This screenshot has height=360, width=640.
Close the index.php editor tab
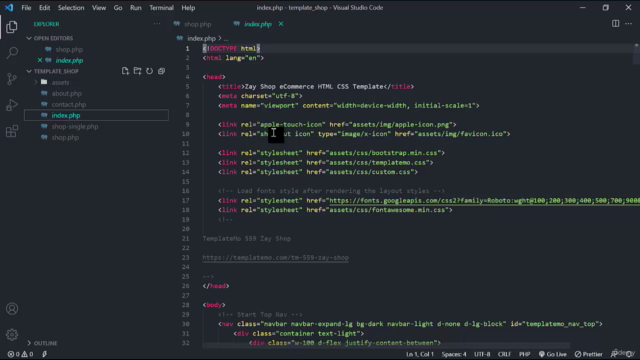[281, 24]
